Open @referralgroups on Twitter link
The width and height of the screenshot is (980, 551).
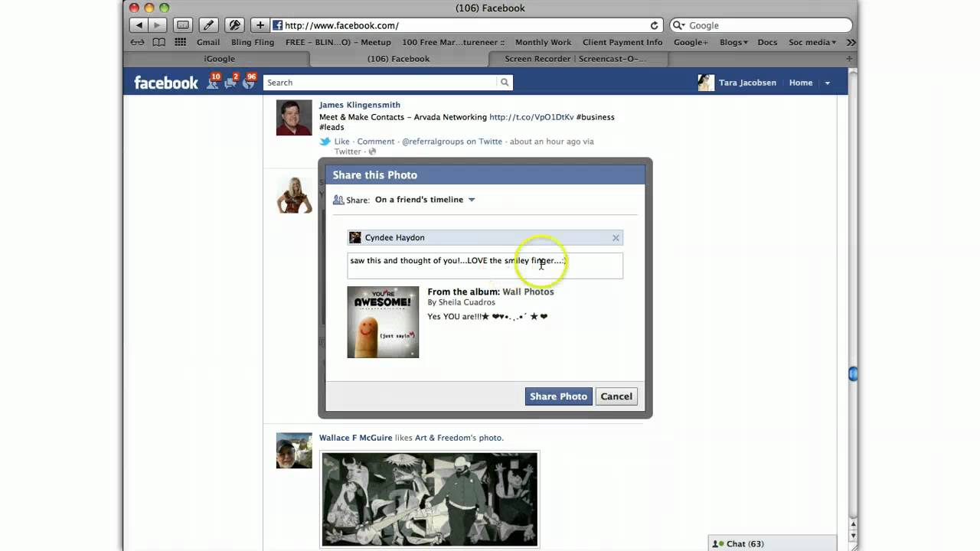(452, 142)
